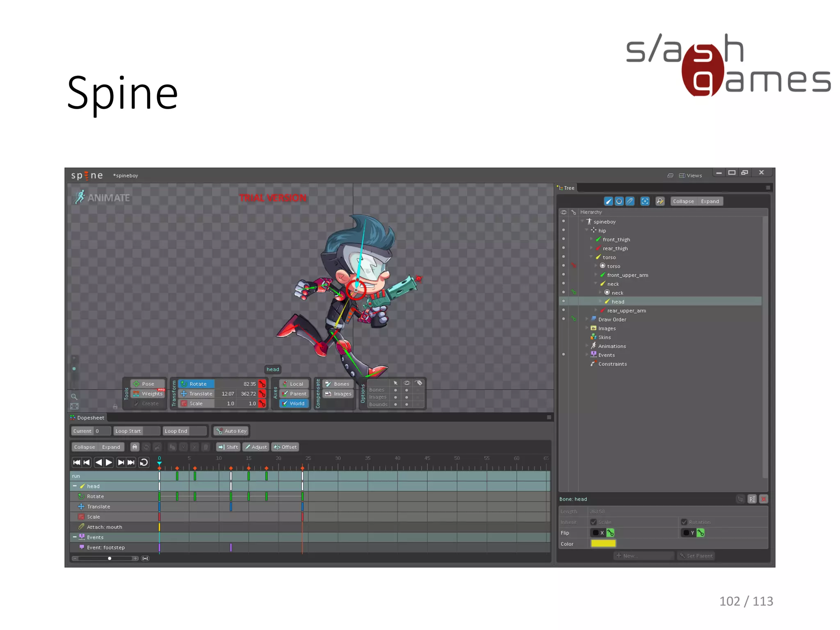Toggle Auto Key in the Dopesheet
The width and height of the screenshot is (840, 630).
231,431
